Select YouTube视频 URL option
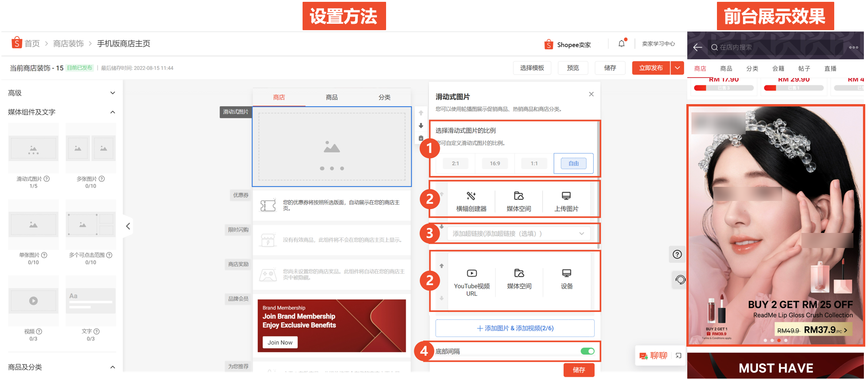This screenshot has width=868, height=380. 472,283
